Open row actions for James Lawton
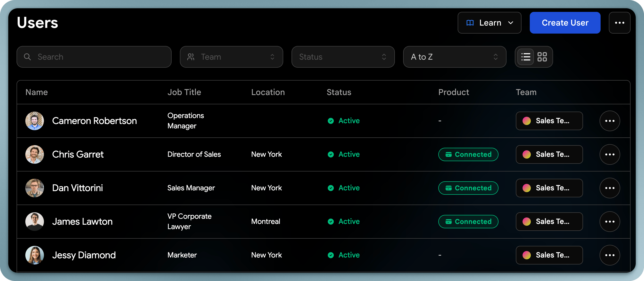644x281 pixels. tap(610, 222)
